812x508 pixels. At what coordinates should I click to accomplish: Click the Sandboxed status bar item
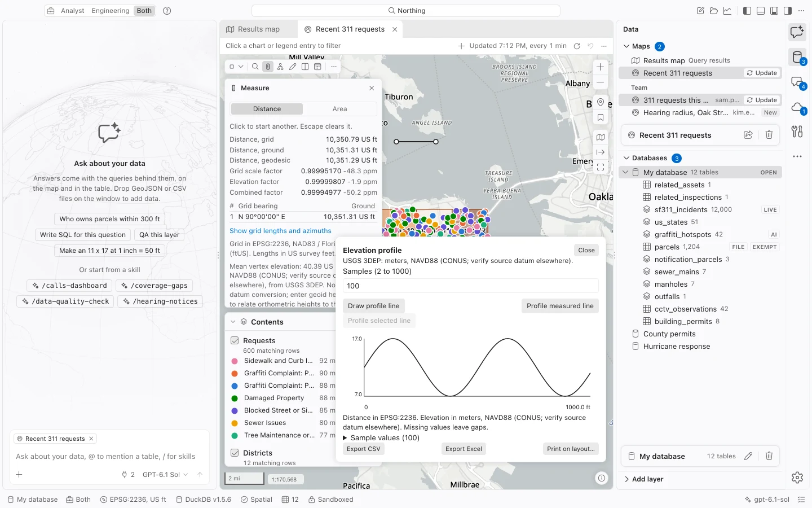(x=331, y=500)
